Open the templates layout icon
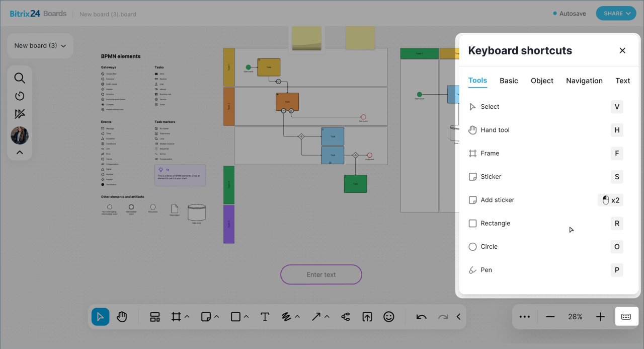The height and width of the screenshot is (349, 644). point(154,317)
